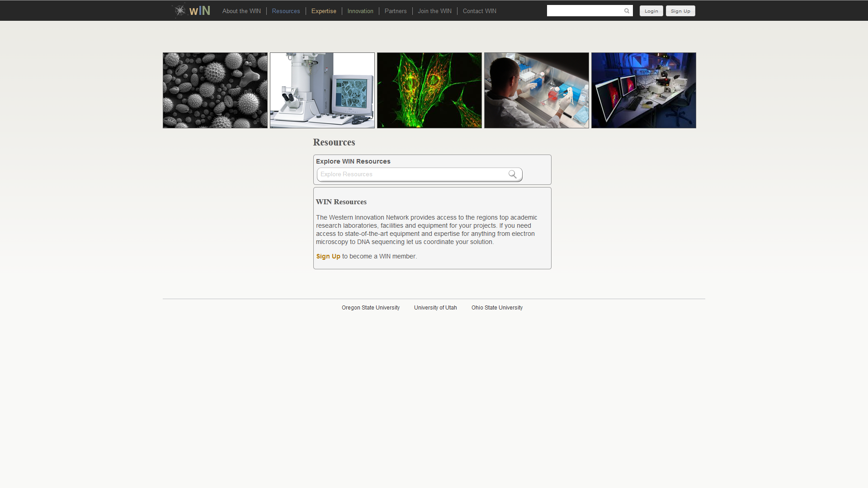Click the Resources page heading

coord(334,142)
